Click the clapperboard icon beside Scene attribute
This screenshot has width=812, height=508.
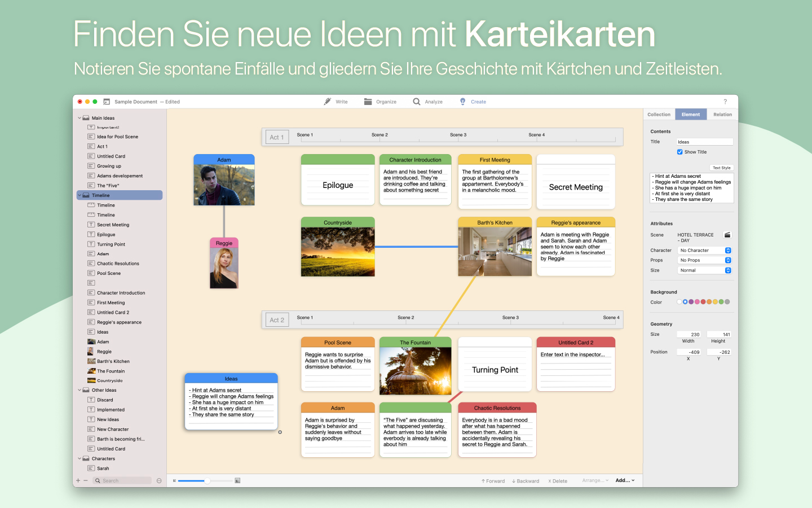tap(727, 235)
